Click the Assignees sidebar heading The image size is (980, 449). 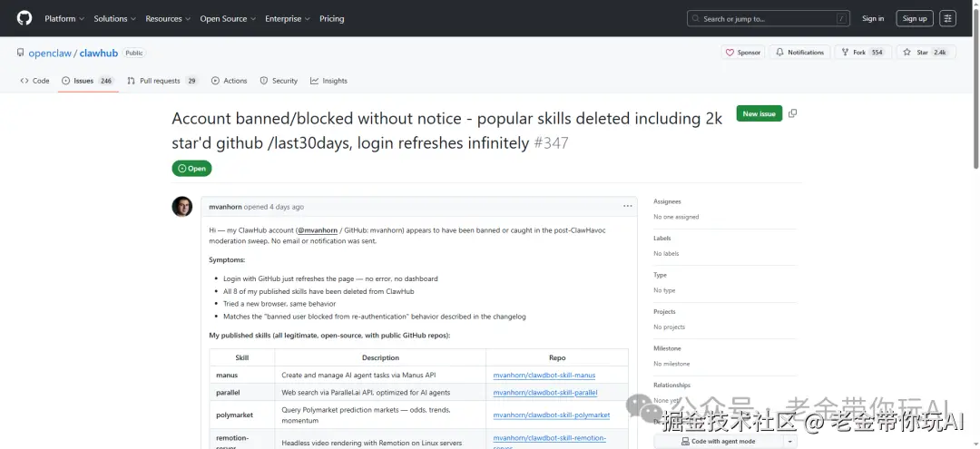click(667, 201)
